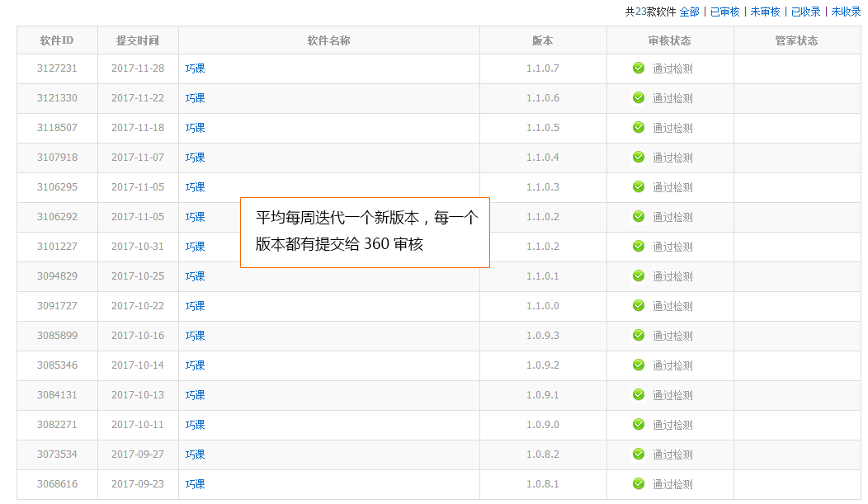Select software ID cell 3094829
The width and height of the screenshot is (868, 504).
tap(57, 276)
